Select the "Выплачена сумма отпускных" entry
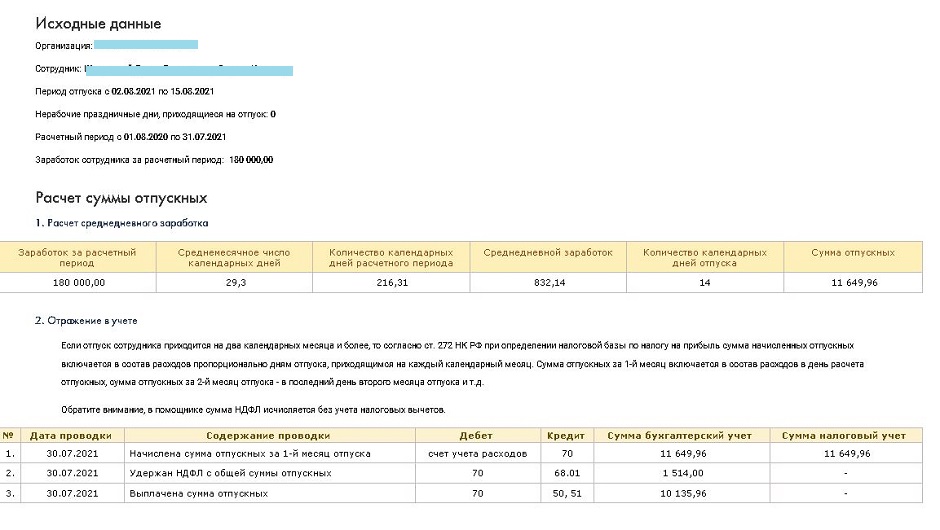The image size is (940, 530). pyautogui.click(x=199, y=493)
